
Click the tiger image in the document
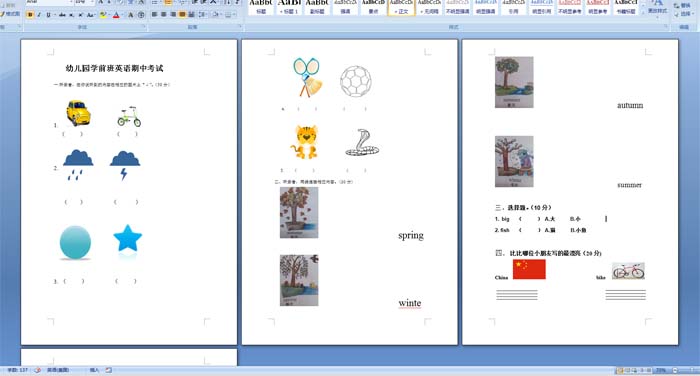(x=305, y=142)
